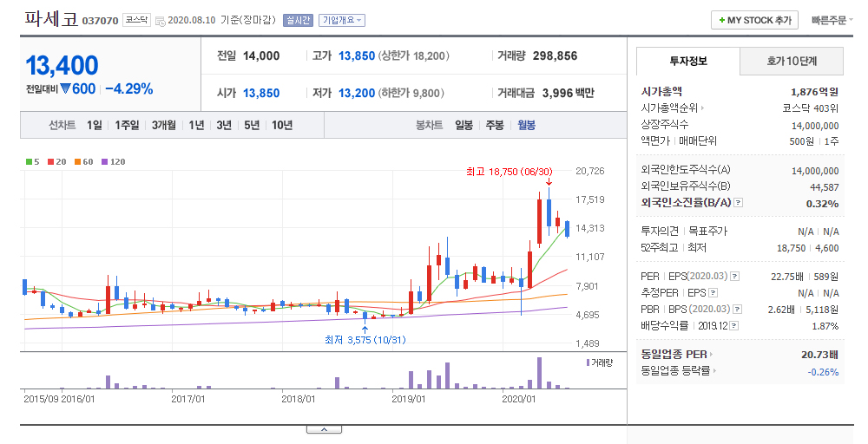Image resolution: width=868 pixels, height=444 pixels.
Task: Click the 상한가 18,200 text
Action: (414, 55)
